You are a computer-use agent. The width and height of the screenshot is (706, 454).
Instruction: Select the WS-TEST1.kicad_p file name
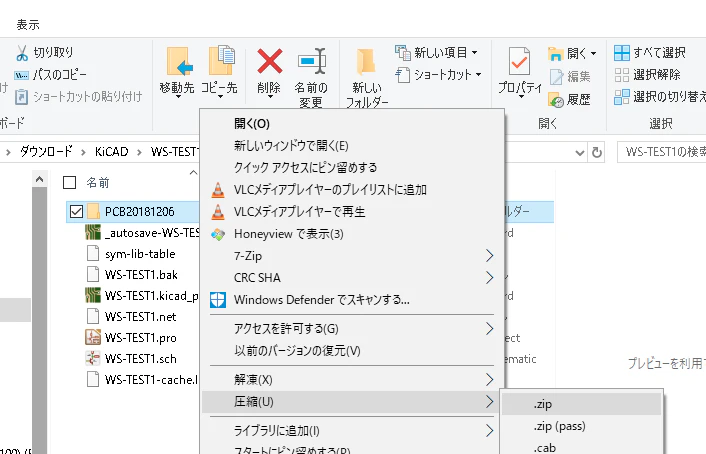pyautogui.click(x=151, y=296)
